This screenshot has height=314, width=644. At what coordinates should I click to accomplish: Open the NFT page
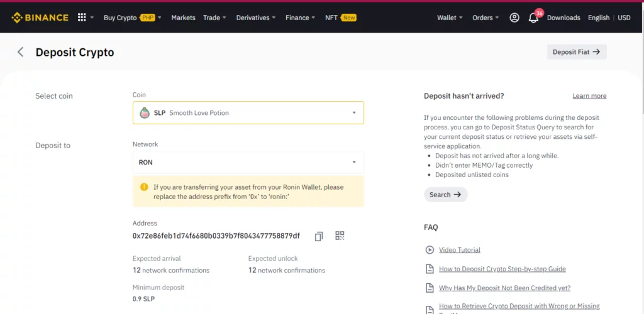[331, 18]
